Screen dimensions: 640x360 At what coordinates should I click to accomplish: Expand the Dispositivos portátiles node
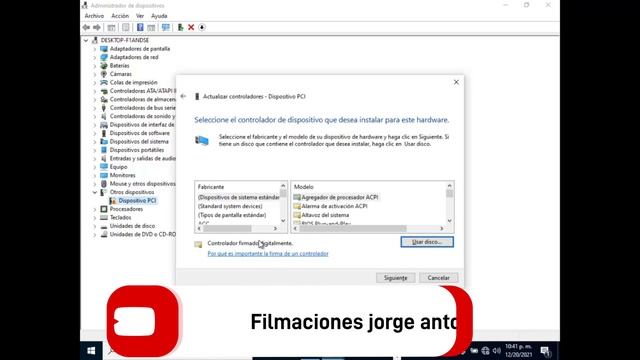tap(95, 150)
